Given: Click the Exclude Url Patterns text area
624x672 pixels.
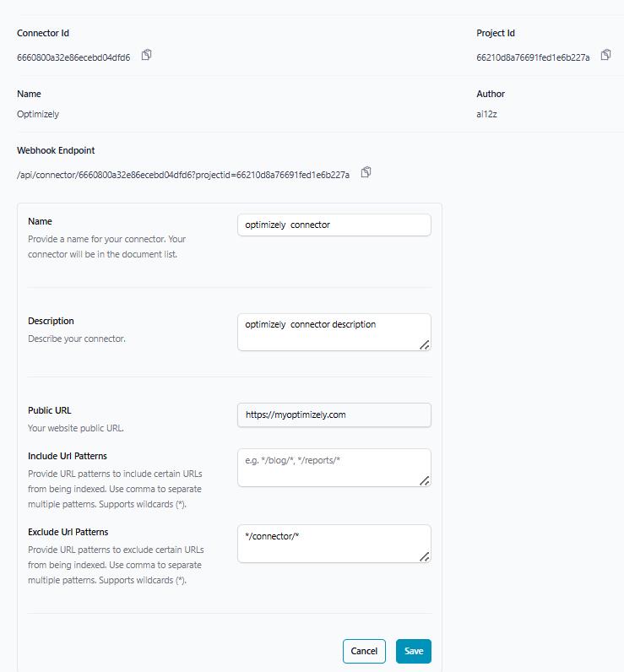Looking at the screenshot, I should coord(334,543).
